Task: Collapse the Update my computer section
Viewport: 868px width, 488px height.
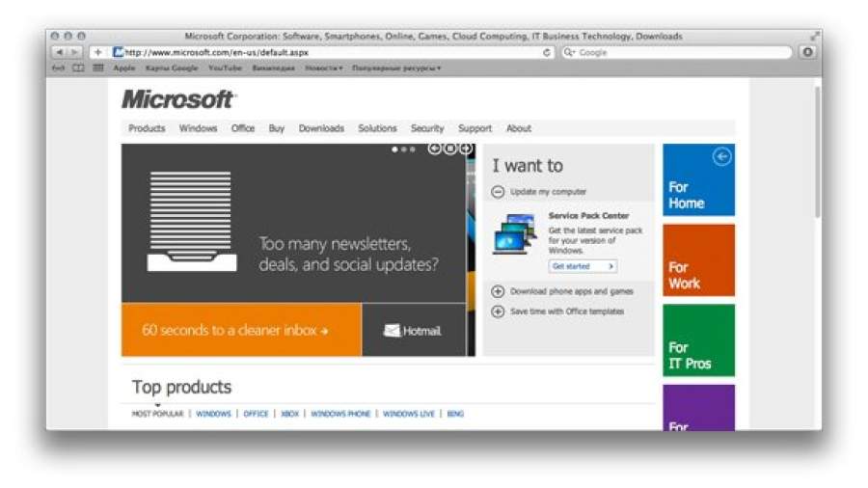Action: [x=498, y=192]
